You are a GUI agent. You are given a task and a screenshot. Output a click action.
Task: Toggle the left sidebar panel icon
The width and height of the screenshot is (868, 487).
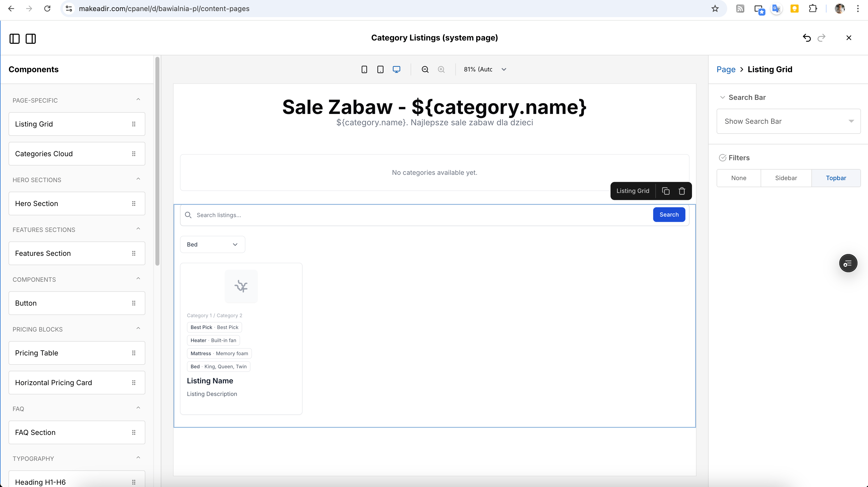pos(15,39)
